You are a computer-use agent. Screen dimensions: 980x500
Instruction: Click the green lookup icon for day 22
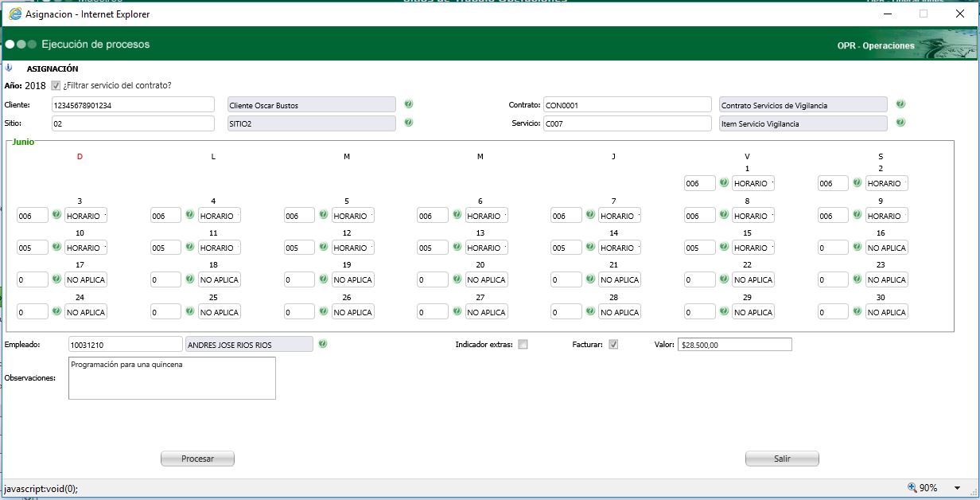[x=724, y=279]
